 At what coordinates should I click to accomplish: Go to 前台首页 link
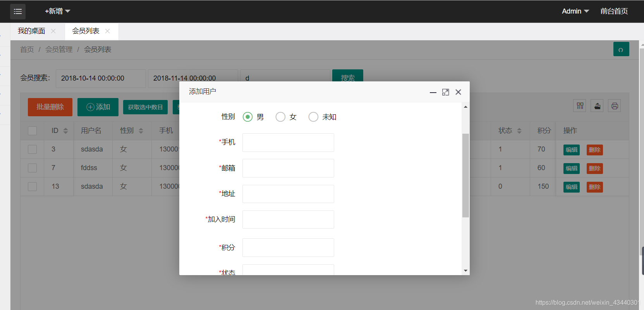(614, 11)
